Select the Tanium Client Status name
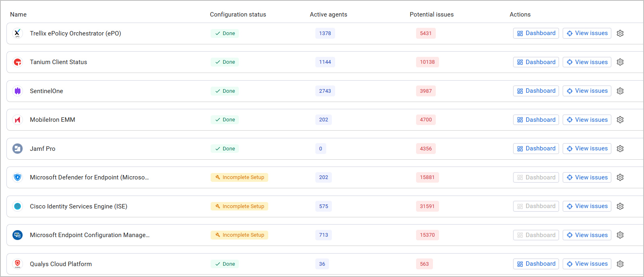Image resolution: width=644 pixels, height=277 pixels. coord(58,62)
